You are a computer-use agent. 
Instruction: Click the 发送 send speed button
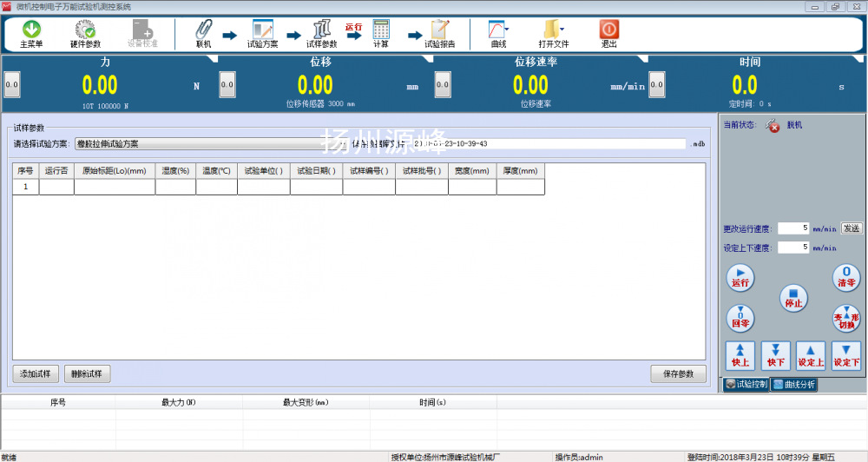tap(851, 228)
